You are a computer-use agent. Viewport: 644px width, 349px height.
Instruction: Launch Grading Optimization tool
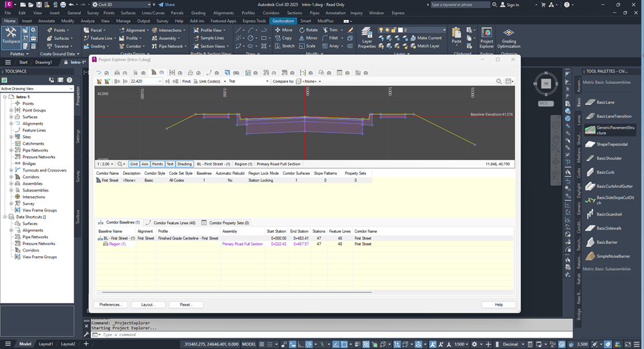click(x=508, y=38)
